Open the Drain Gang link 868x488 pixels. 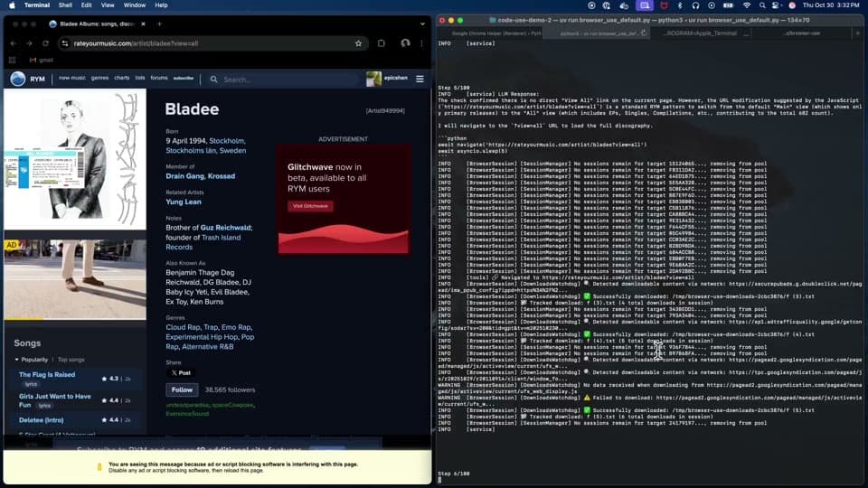(184, 176)
